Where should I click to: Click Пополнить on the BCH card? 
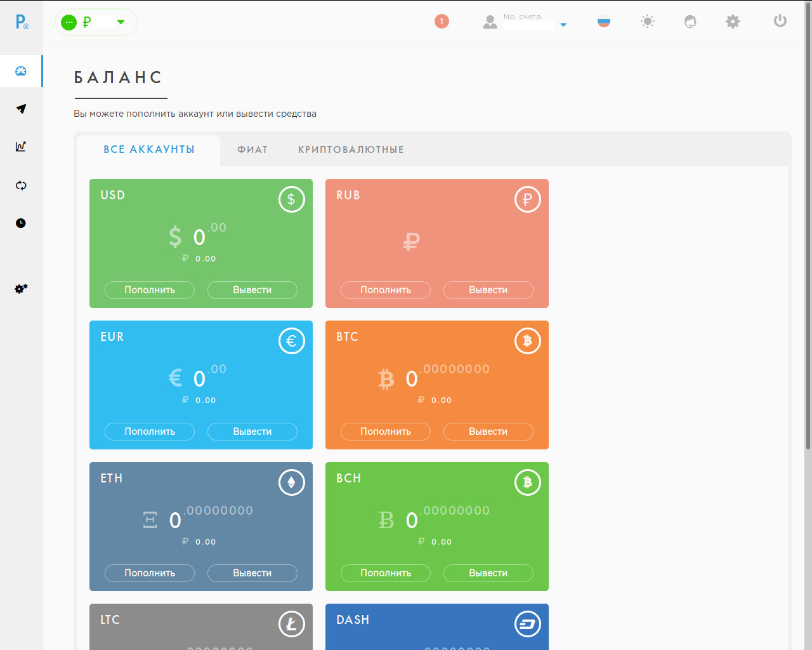386,573
